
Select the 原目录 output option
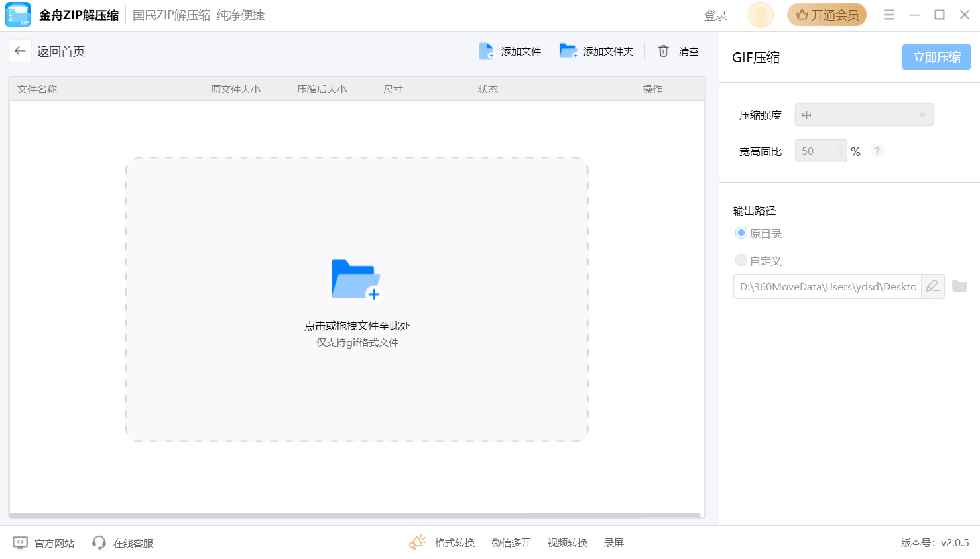tap(741, 233)
